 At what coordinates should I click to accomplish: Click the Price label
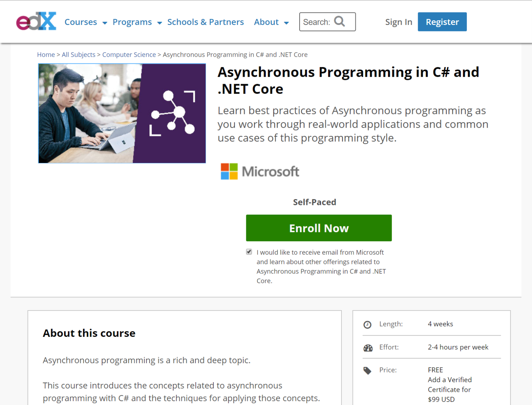point(388,370)
